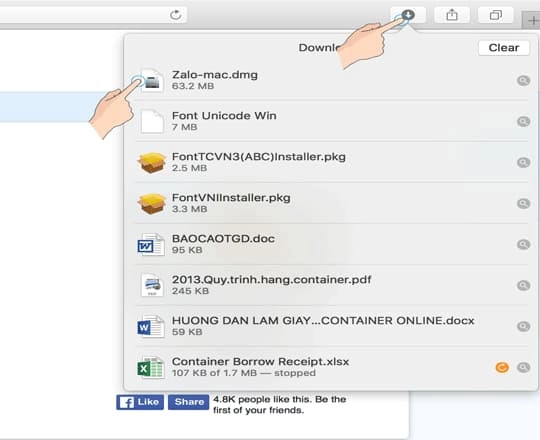Reveal BAOCAOTGD.doc using magnifier icon
Image resolution: width=540 pixels, height=440 pixels.
523,244
